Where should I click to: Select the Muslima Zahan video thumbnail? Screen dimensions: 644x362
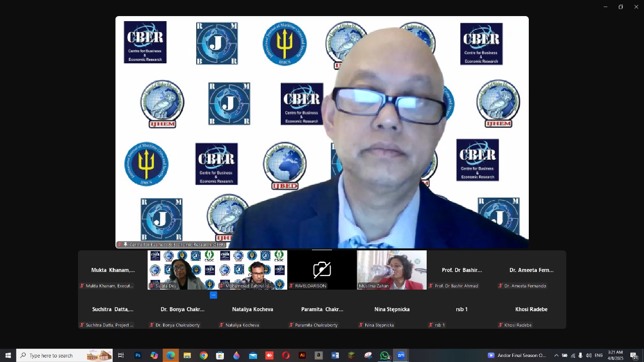(x=391, y=269)
